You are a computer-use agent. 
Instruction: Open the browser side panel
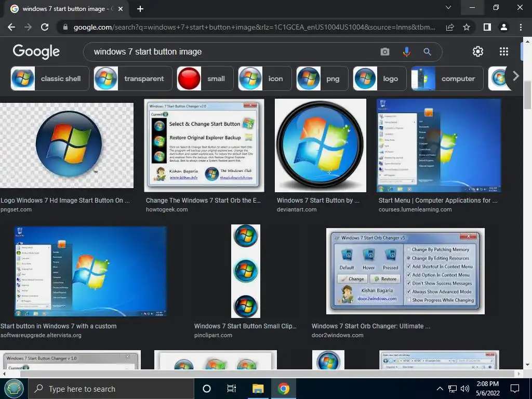tap(487, 27)
